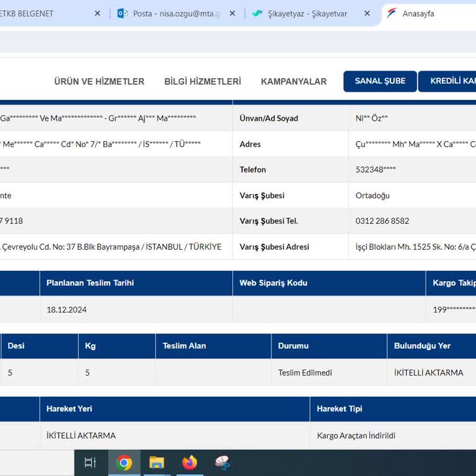The height and width of the screenshot is (476, 476).
Task: Close the Şikayetyaz - Şikayetvar tab
Action: (367, 14)
